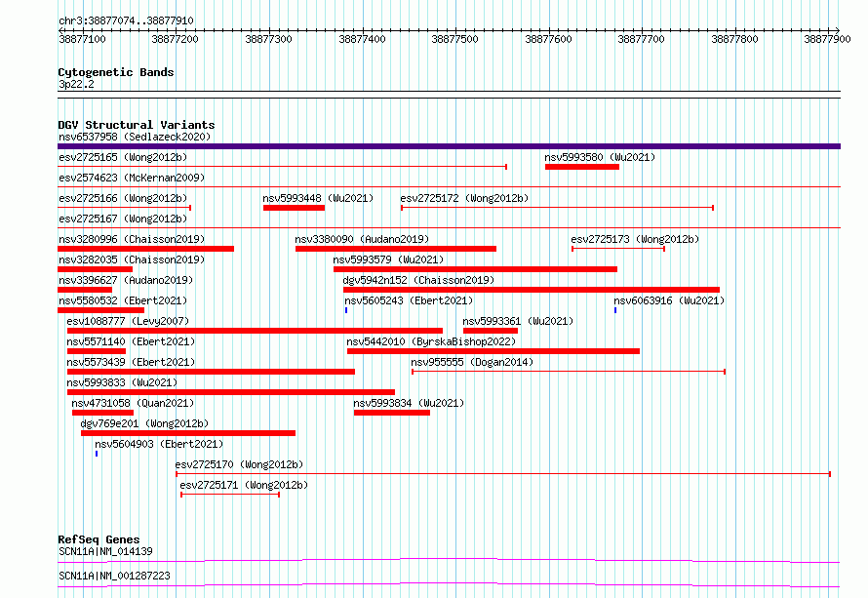The height and width of the screenshot is (598, 868).
Task: Open nsv5442010 (ByrskaBishop2022) variant
Action: (431, 341)
